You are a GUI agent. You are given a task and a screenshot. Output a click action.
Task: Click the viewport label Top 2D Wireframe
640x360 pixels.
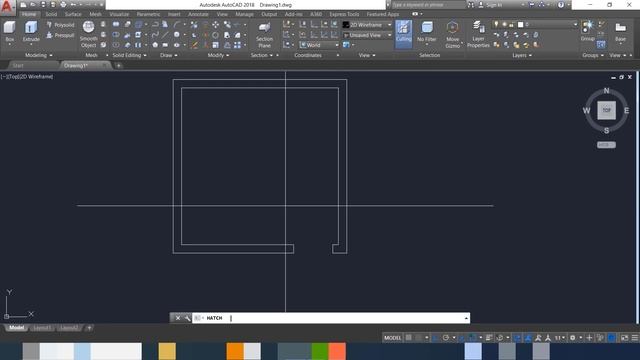(27, 76)
